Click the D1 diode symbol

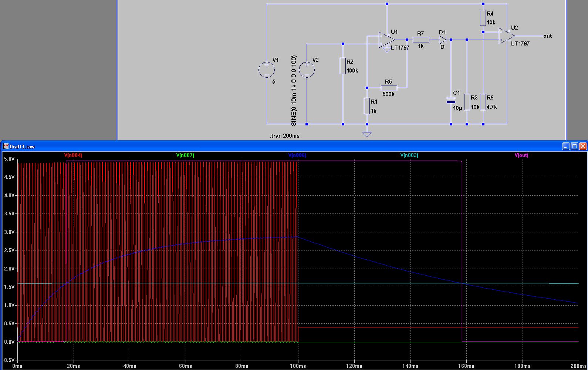coord(443,40)
